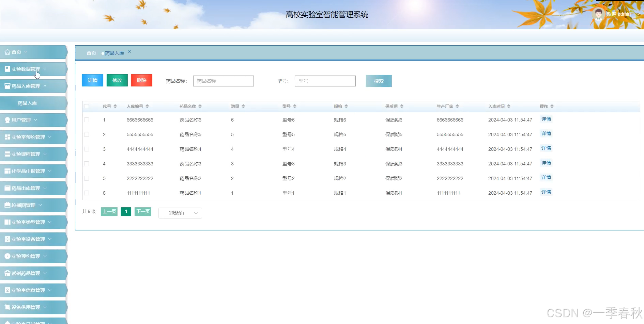Click the 药品名称 input field
The width and height of the screenshot is (644, 324).
(223, 81)
